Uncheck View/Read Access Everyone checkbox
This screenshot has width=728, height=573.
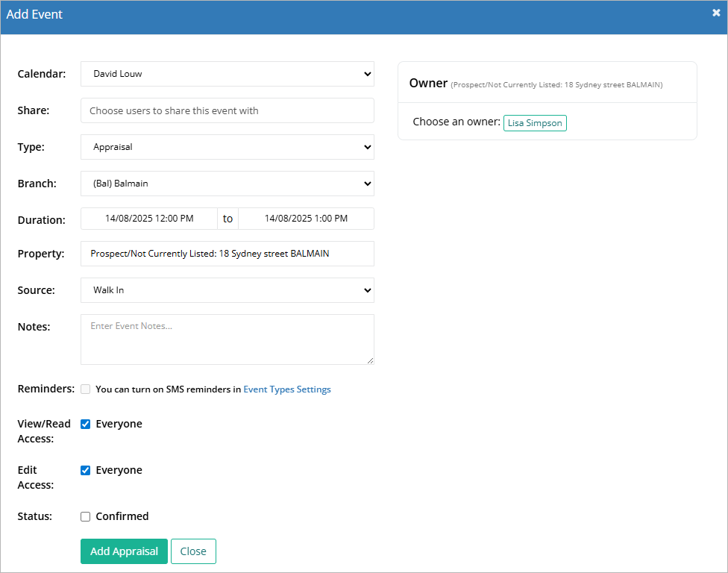86,424
